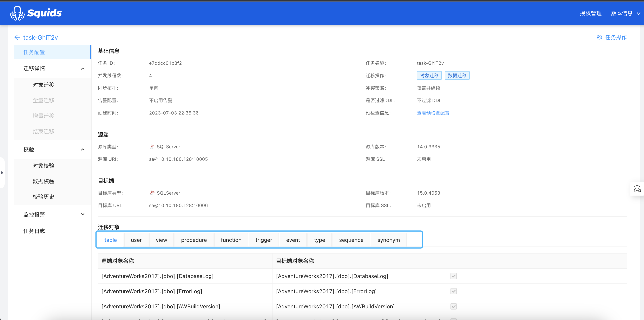
Task: Toggle the AWBuildVersion row checkbox
Action: coord(454,306)
